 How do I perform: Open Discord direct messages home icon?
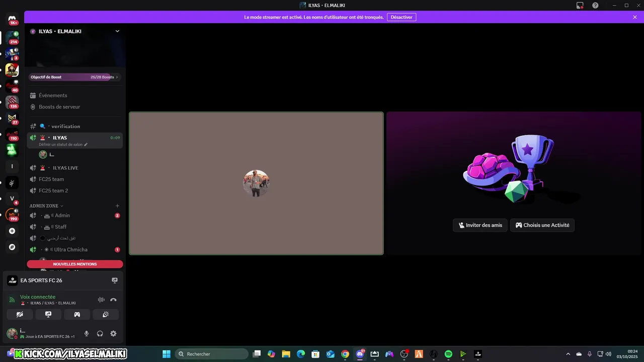point(12,19)
